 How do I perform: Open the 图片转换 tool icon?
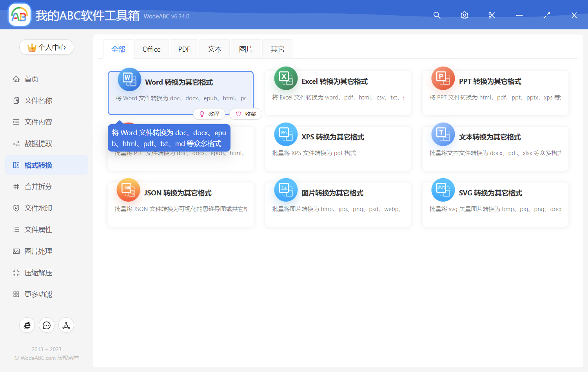coord(286,190)
